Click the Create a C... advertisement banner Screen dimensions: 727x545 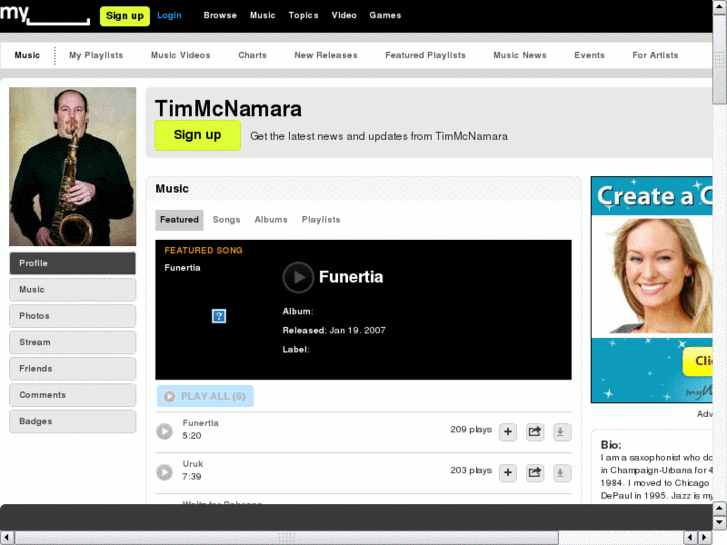coord(651,289)
